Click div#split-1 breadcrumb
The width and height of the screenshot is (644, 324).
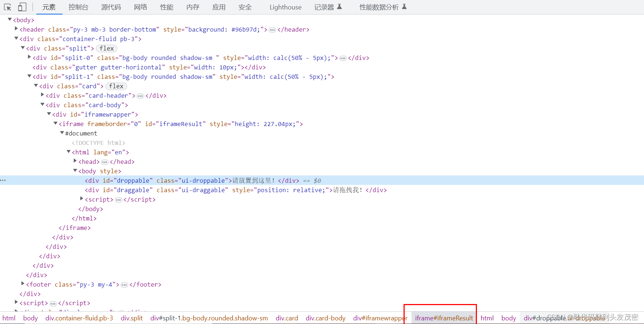pos(209,318)
